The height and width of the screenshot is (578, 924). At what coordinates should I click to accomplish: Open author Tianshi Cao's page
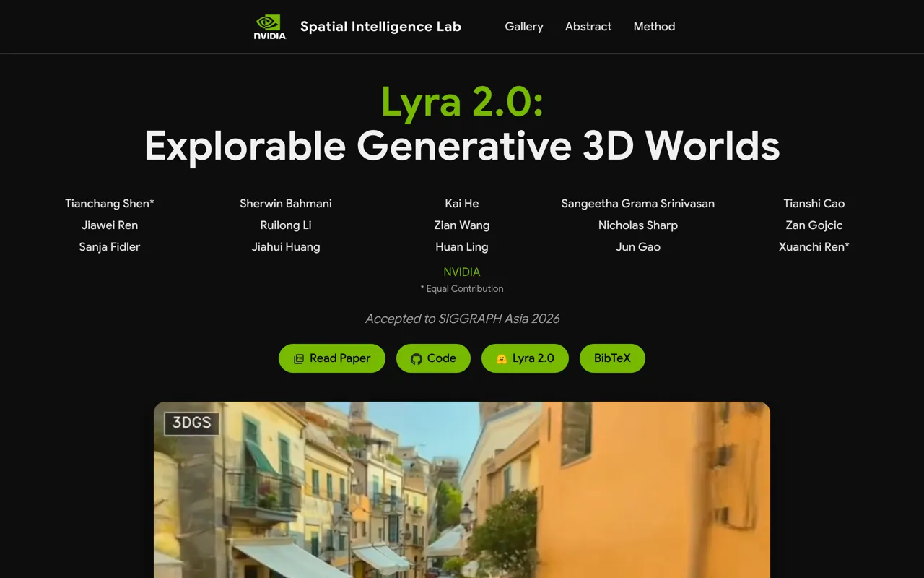[814, 204]
